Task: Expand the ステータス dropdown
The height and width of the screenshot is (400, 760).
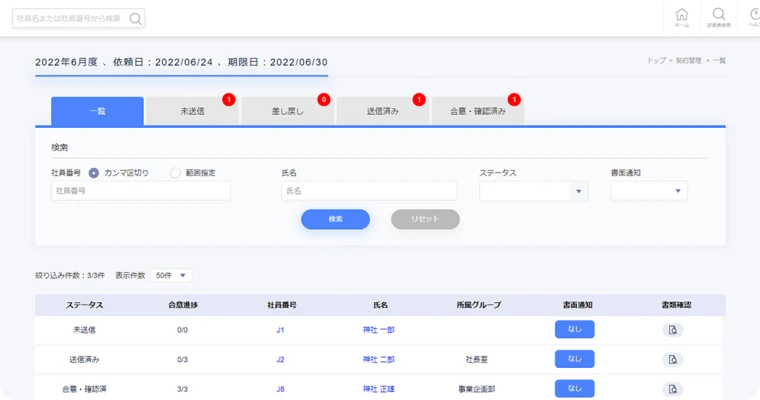Action: coord(579,191)
